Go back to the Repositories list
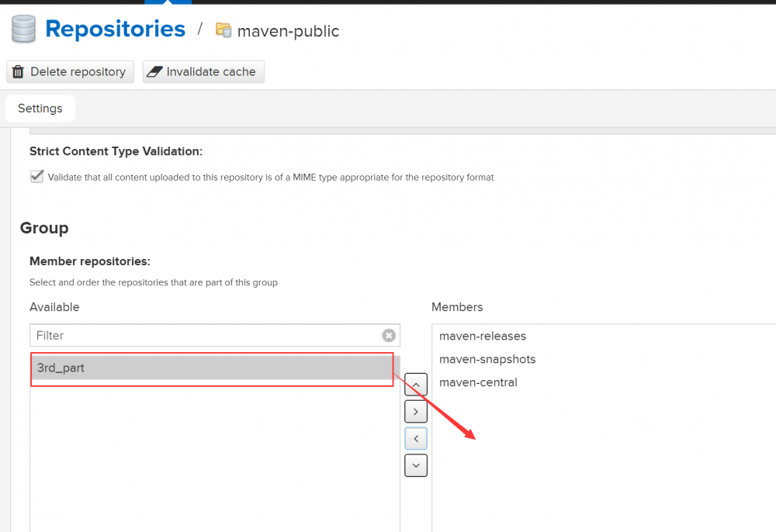This screenshot has width=776, height=532. point(115,29)
